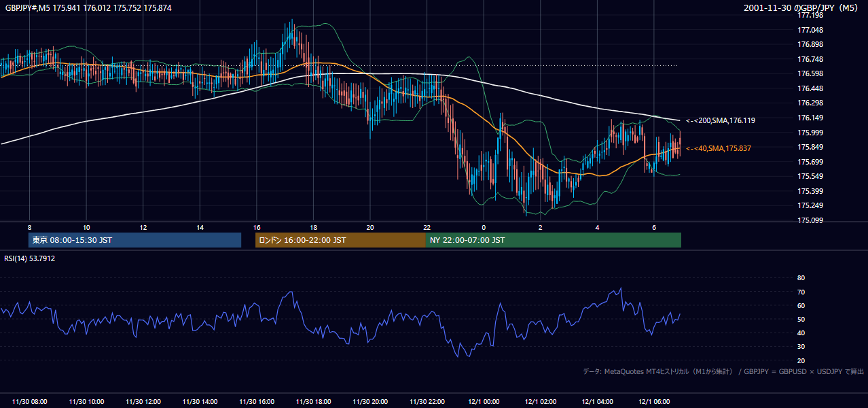Click the 175.699 price axis label
The image size is (868, 408).
coord(810,163)
